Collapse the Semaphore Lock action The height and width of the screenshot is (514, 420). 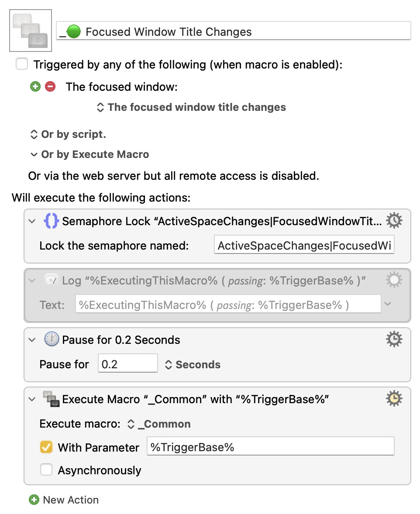[32, 221]
